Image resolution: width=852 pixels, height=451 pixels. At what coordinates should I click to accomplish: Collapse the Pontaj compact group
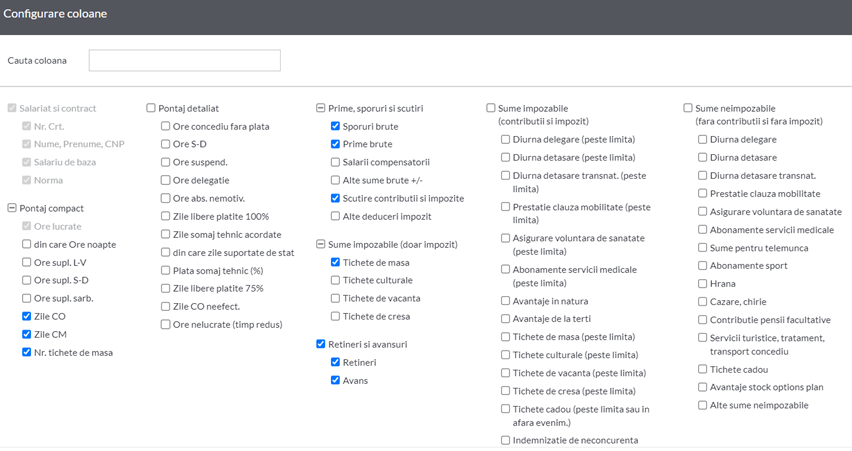(12, 208)
